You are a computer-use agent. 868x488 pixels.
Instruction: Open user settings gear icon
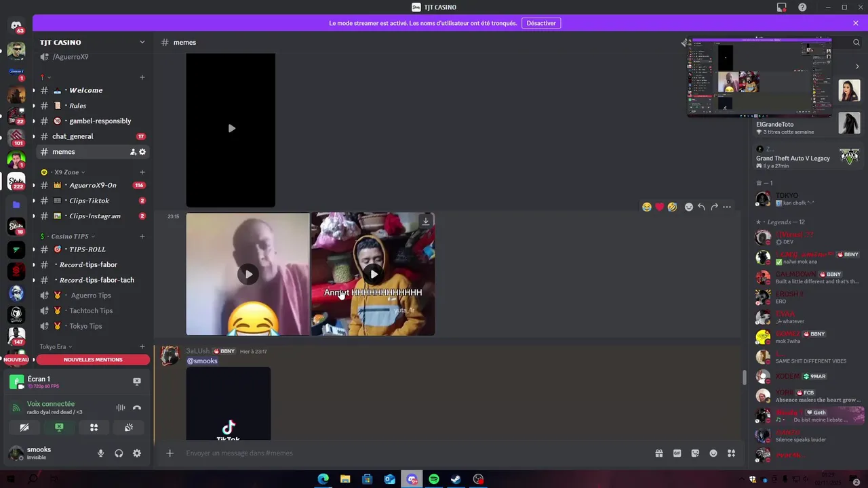[137, 453]
